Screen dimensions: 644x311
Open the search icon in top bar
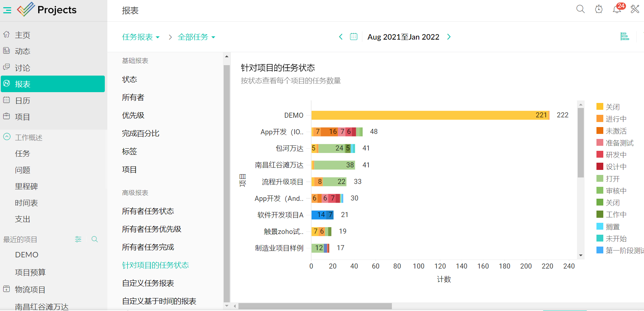pyautogui.click(x=580, y=9)
